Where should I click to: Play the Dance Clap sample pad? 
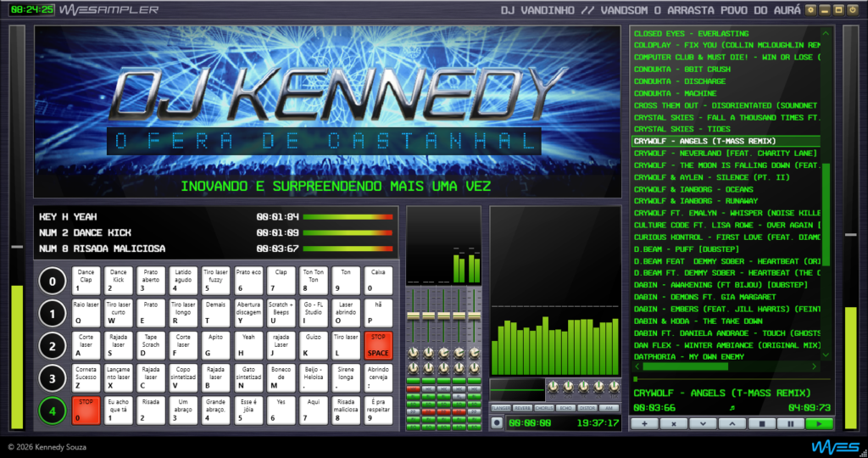(x=86, y=281)
